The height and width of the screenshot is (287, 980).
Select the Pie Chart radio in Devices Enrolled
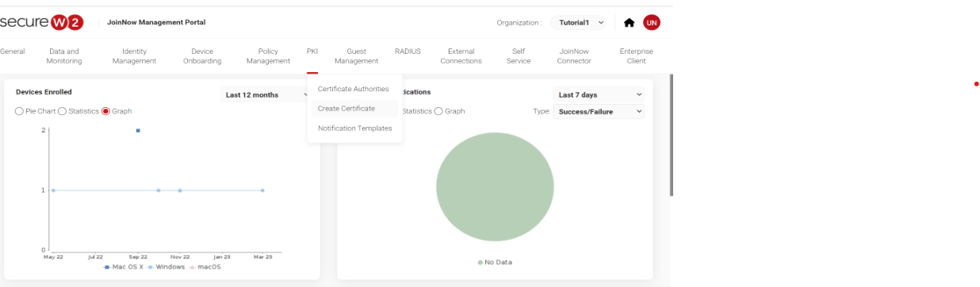point(20,112)
